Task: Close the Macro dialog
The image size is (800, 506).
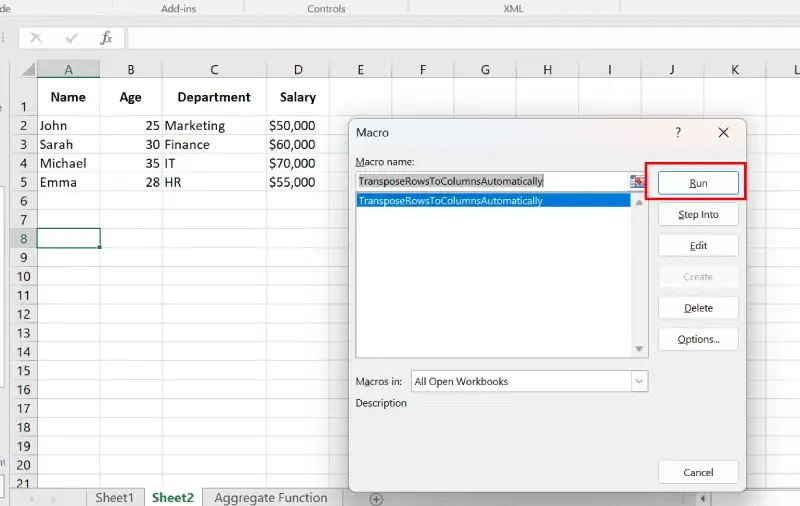Action: coord(723,133)
